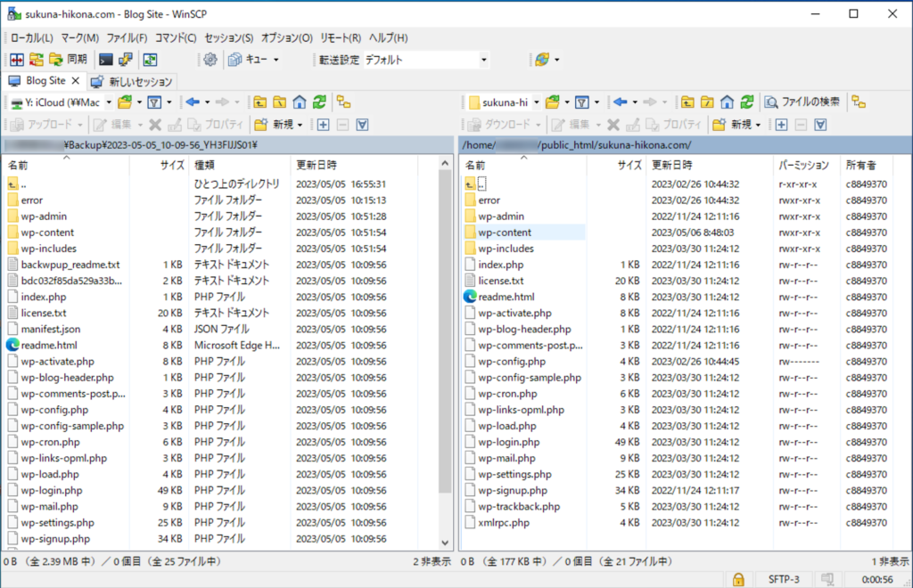Go back in the remote panel history
The width and height of the screenshot is (913, 588).
[x=621, y=102]
